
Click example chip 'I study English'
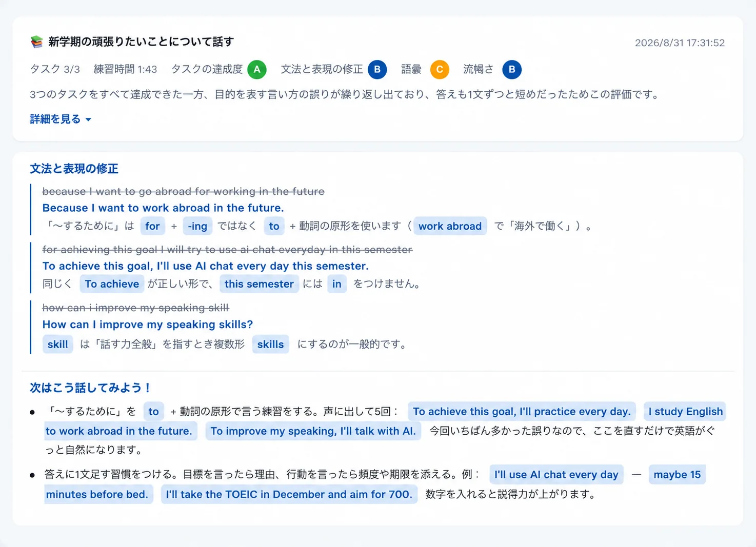tap(685, 411)
